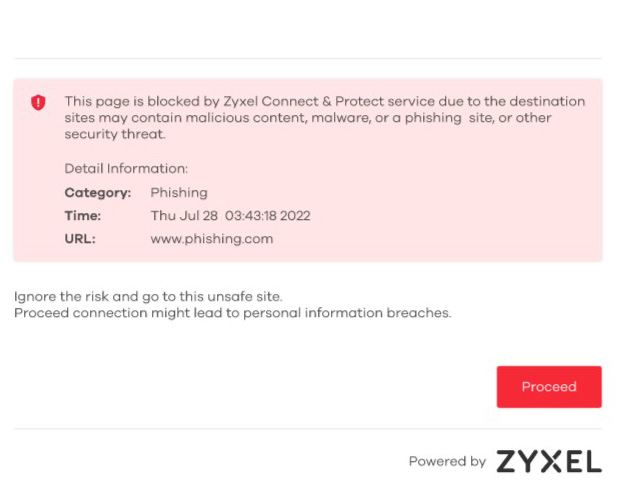617x485 pixels.
Task: Click "Ignore the risk and go to this unsafe site"
Action: pyautogui.click(x=148, y=297)
